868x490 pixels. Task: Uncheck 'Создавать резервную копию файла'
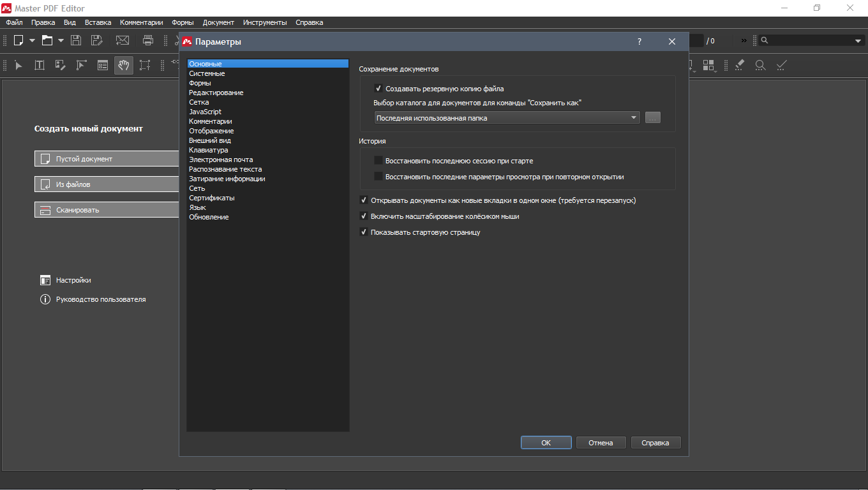tap(378, 89)
